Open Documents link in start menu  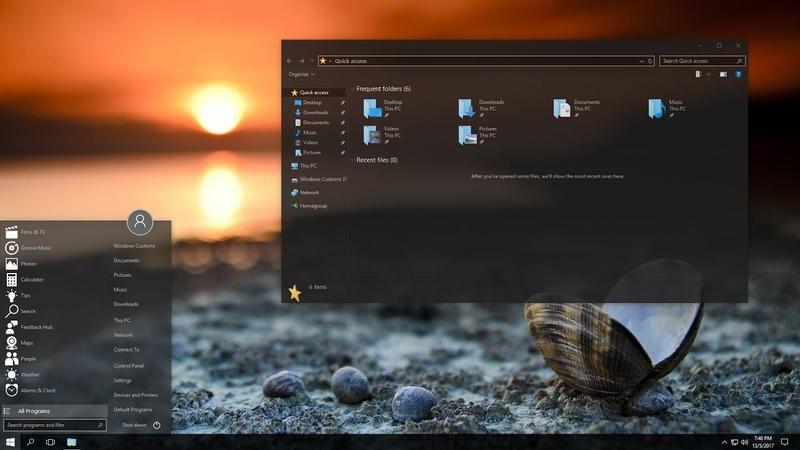(126, 261)
